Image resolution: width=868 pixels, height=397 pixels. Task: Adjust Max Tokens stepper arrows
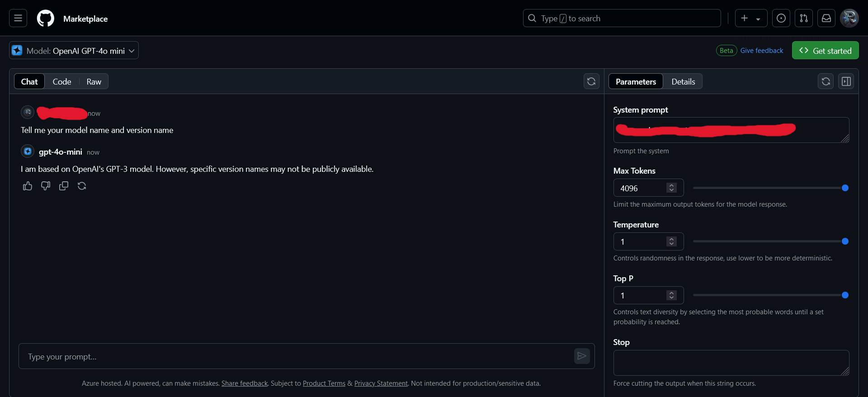(x=671, y=188)
